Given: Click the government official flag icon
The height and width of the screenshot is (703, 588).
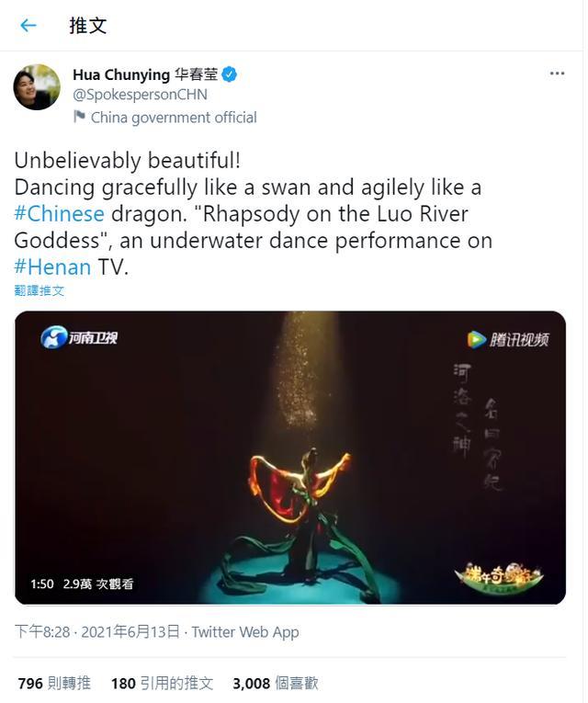Looking at the screenshot, I should click(79, 117).
